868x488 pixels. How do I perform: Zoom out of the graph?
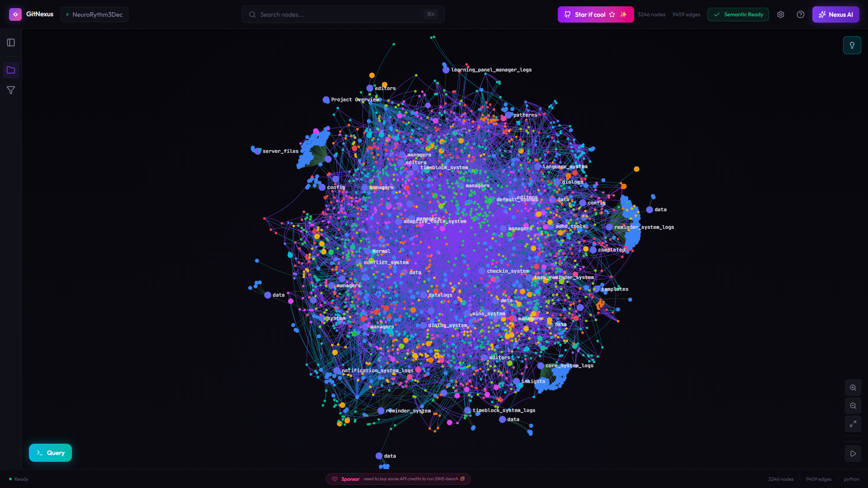[853, 405]
